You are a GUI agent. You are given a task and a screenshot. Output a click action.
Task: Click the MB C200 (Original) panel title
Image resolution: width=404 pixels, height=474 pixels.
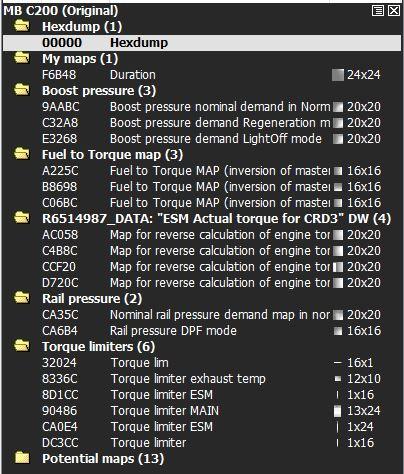click(x=61, y=11)
